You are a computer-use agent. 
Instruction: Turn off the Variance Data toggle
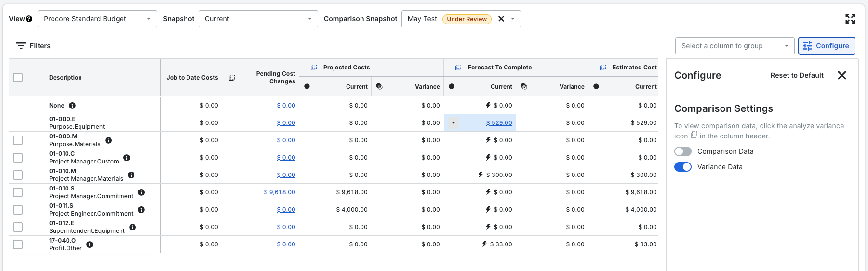pos(683,167)
